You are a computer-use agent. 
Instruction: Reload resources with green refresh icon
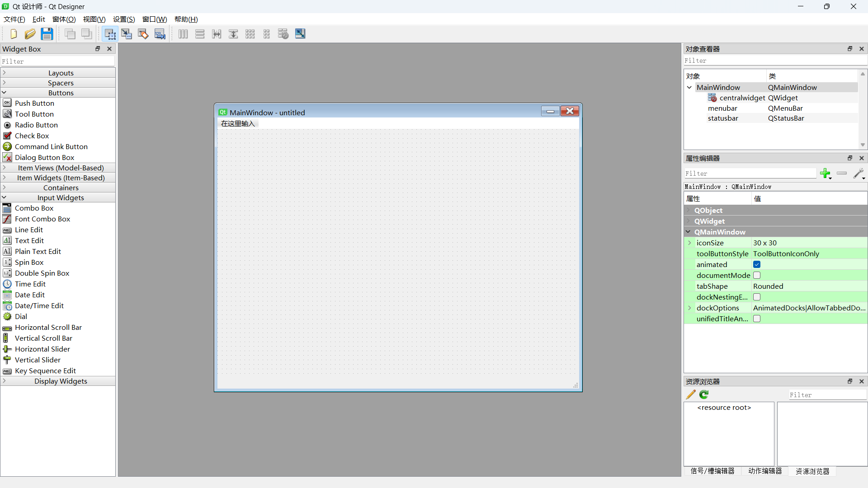(704, 394)
